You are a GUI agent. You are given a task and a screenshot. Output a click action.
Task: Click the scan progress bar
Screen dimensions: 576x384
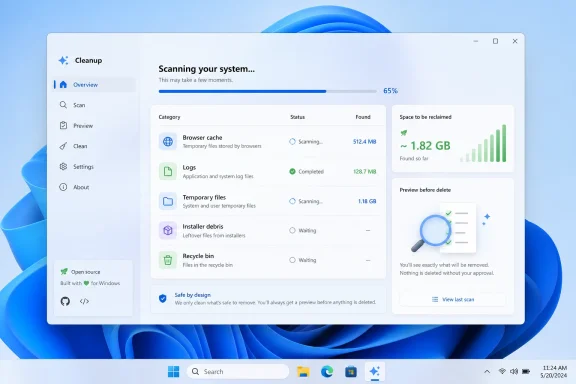tap(267, 91)
